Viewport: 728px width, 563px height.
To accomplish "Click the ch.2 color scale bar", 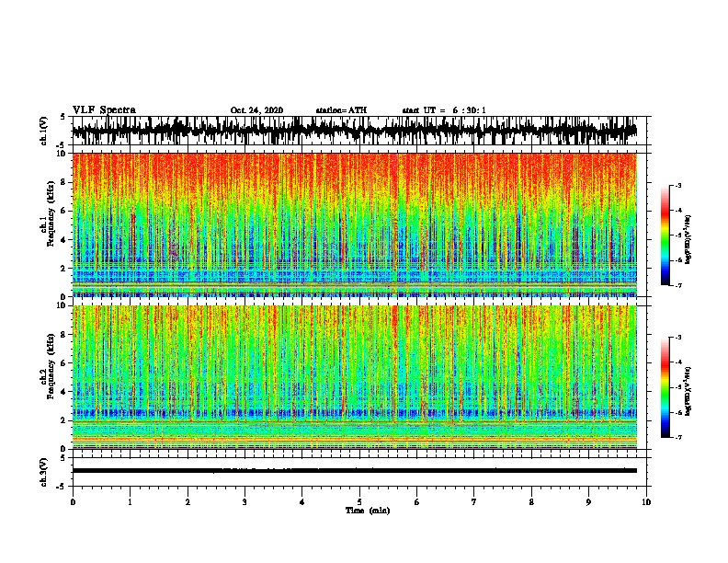I will (x=665, y=387).
